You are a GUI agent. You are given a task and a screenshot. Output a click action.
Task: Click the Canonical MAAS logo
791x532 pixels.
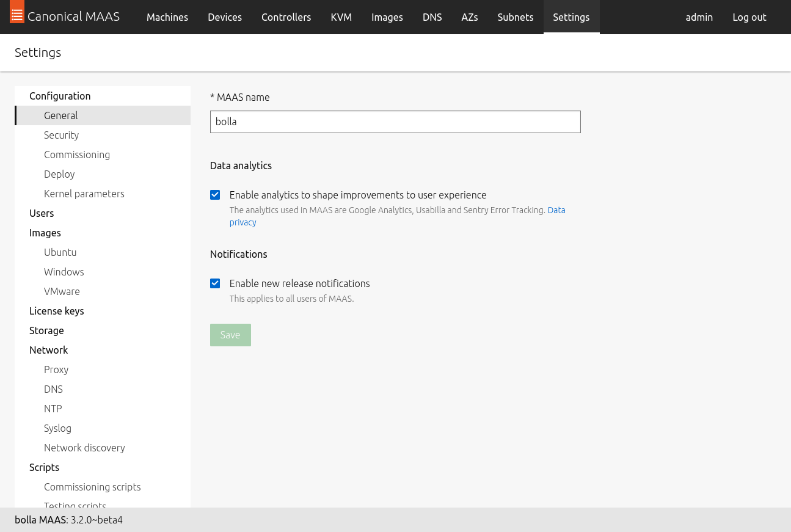click(65, 16)
